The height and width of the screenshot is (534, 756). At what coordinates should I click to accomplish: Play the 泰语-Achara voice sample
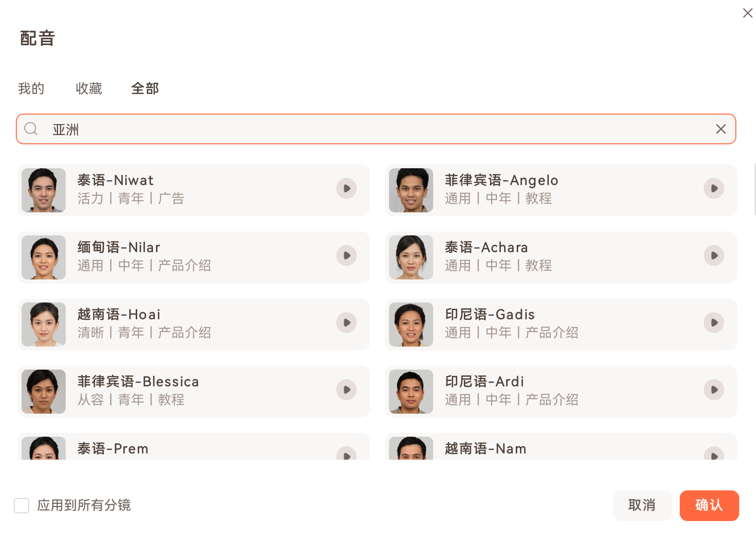pyautogui.click(x=714, y=255)
